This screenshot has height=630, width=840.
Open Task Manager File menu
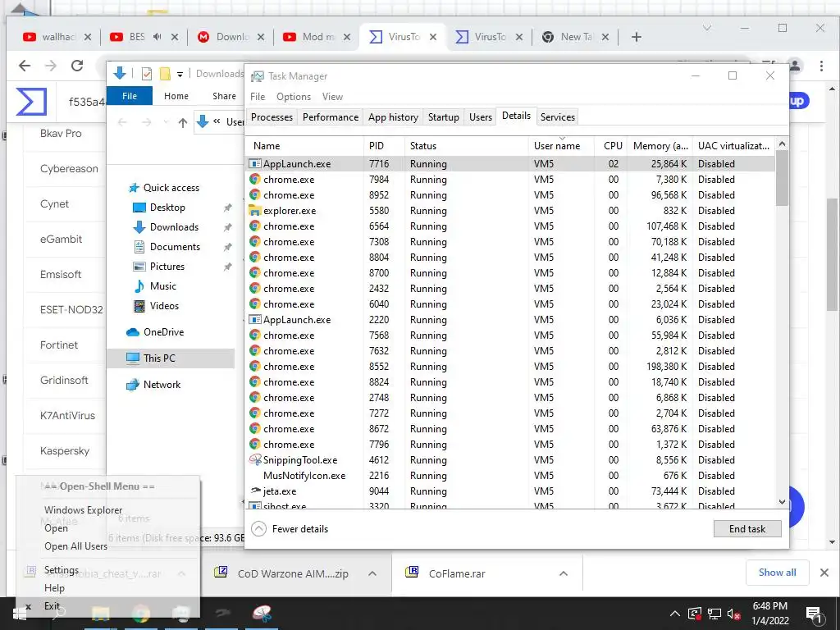258,97
